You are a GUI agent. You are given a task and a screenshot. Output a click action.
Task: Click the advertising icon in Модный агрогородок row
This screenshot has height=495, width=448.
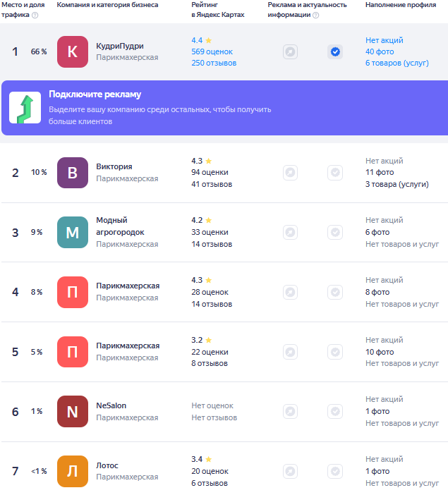290,233
